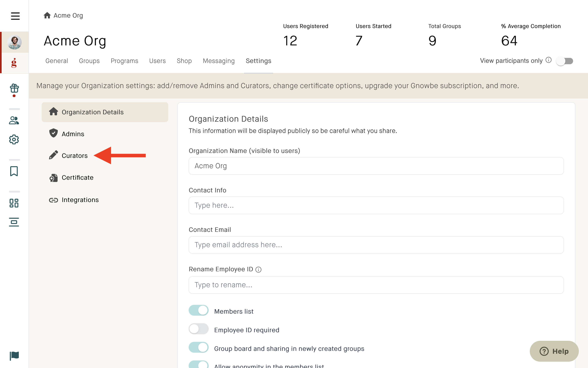
Task: Open the layout rows icon in sidebar
Action: point(14,222)
